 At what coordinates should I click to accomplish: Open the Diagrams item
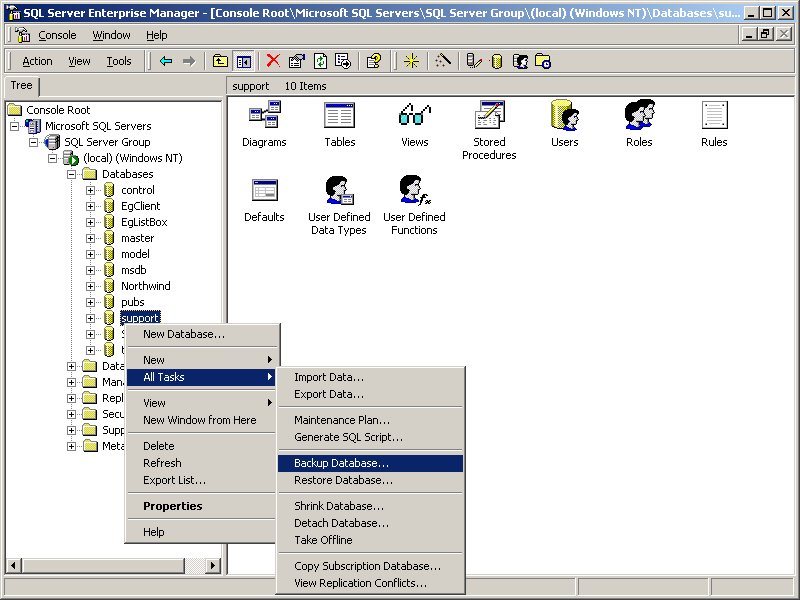pyautogui.click(x=264, y=117)
